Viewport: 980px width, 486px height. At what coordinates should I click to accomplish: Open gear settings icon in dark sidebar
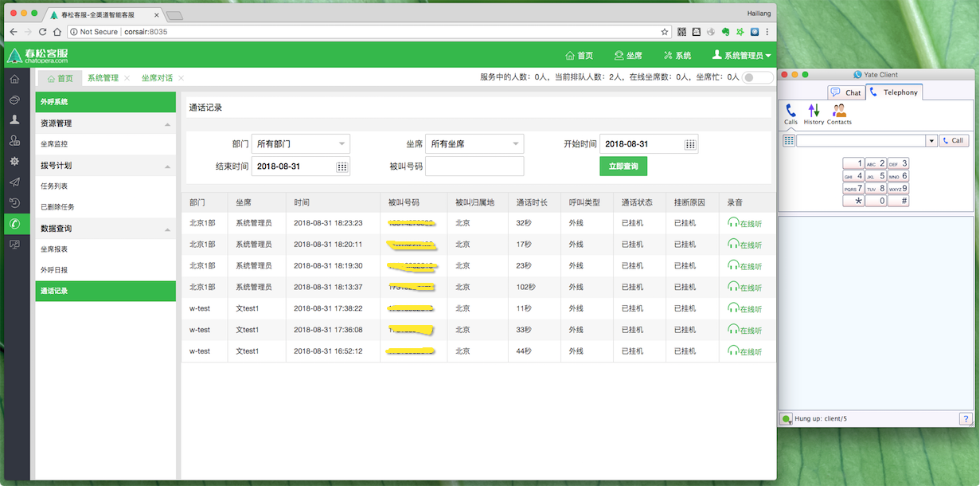click(14, 162)
